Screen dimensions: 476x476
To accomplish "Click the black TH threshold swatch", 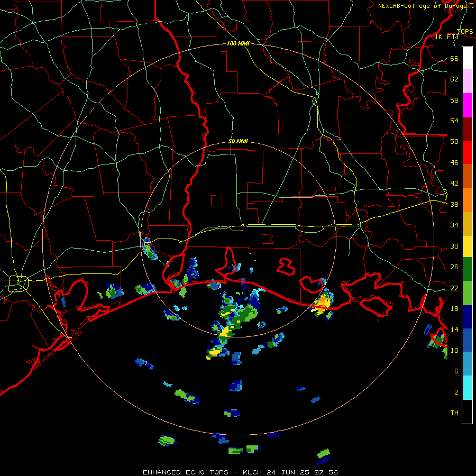I will [x=467, y=411].
